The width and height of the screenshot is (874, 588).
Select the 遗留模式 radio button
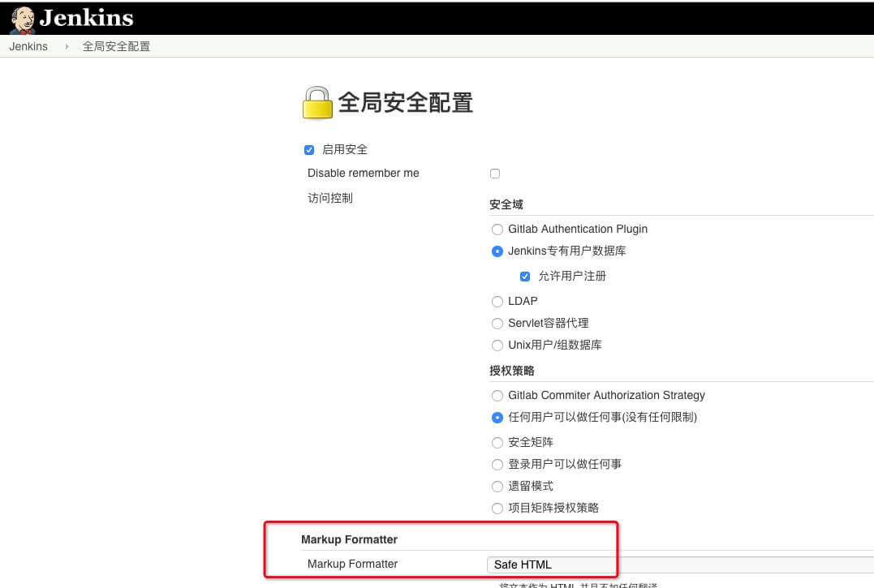(497, 486)
